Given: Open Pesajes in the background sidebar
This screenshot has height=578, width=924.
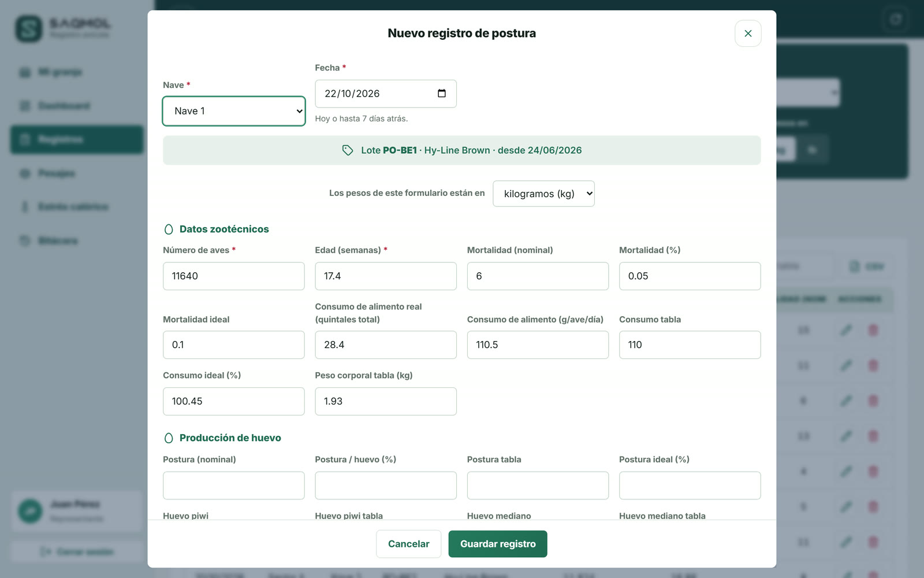Looking at the screenshot, I should click(77, 173).
